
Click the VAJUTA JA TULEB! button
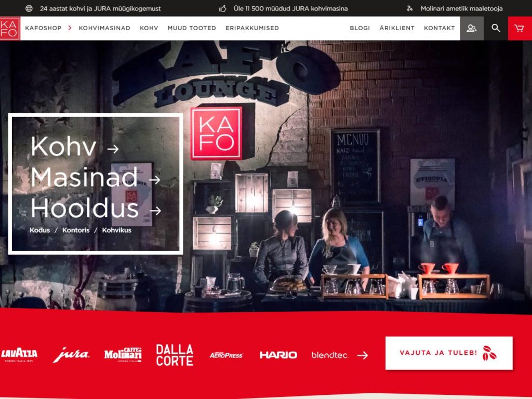[x=449, y=353]
